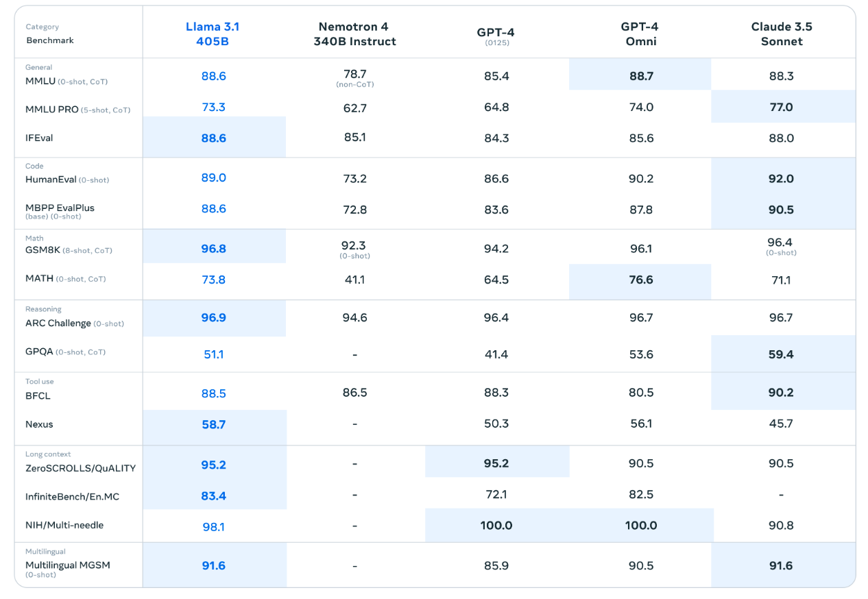Click the Llama 3.1 405B column header
The image size is (868, 599).
pyautogui.click(x=213, y=34)
